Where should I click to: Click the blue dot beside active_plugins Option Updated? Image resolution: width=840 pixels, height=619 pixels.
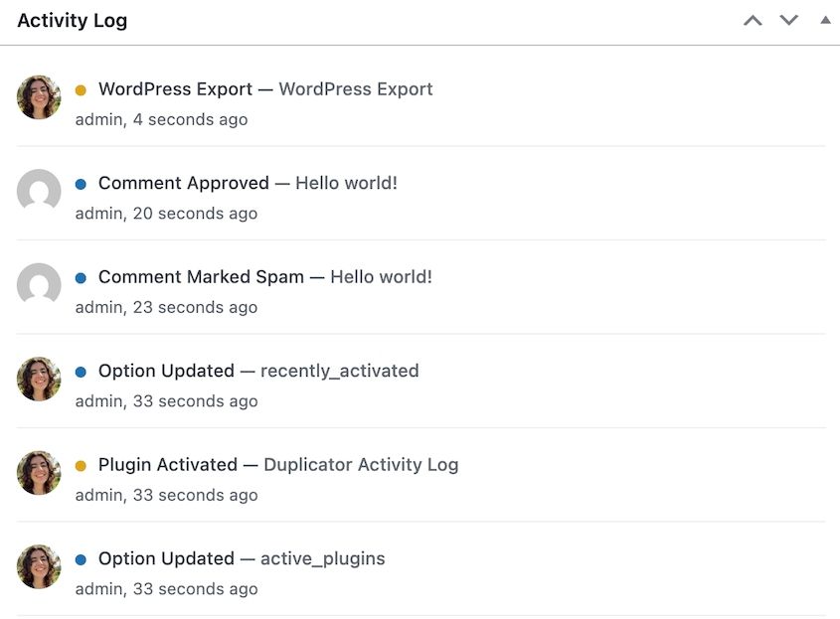tap(81, 558)
